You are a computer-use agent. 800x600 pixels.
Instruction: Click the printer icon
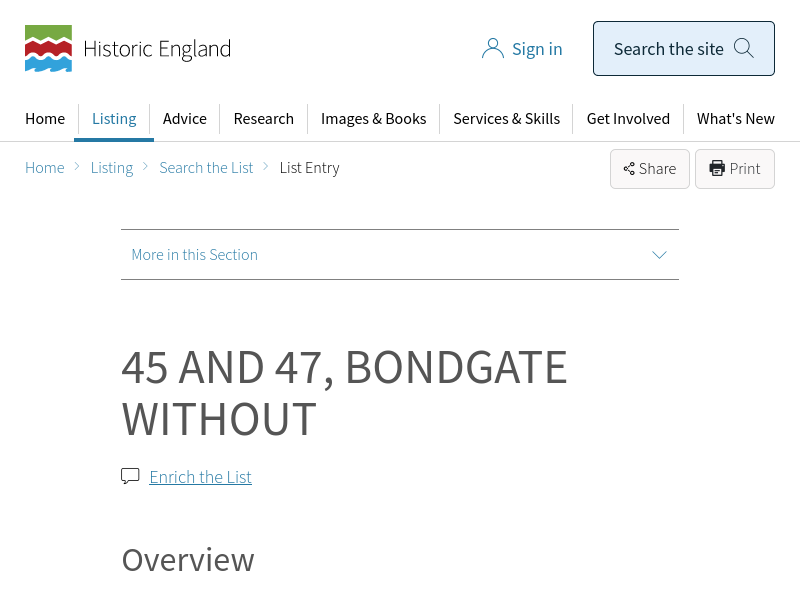(x=717, y=169)
